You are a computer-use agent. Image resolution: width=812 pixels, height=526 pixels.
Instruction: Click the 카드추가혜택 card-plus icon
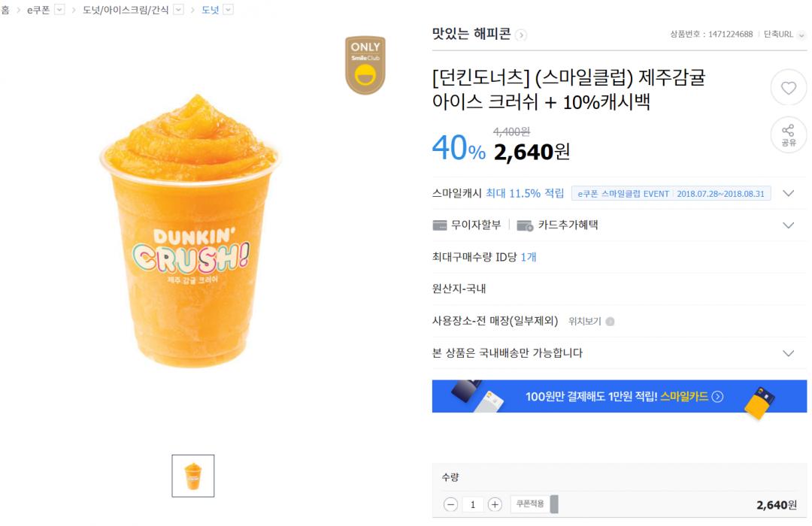(525, 225)
